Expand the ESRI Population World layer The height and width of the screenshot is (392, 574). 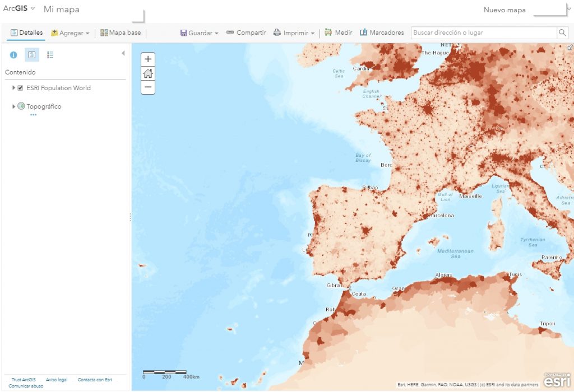[13, 88]
